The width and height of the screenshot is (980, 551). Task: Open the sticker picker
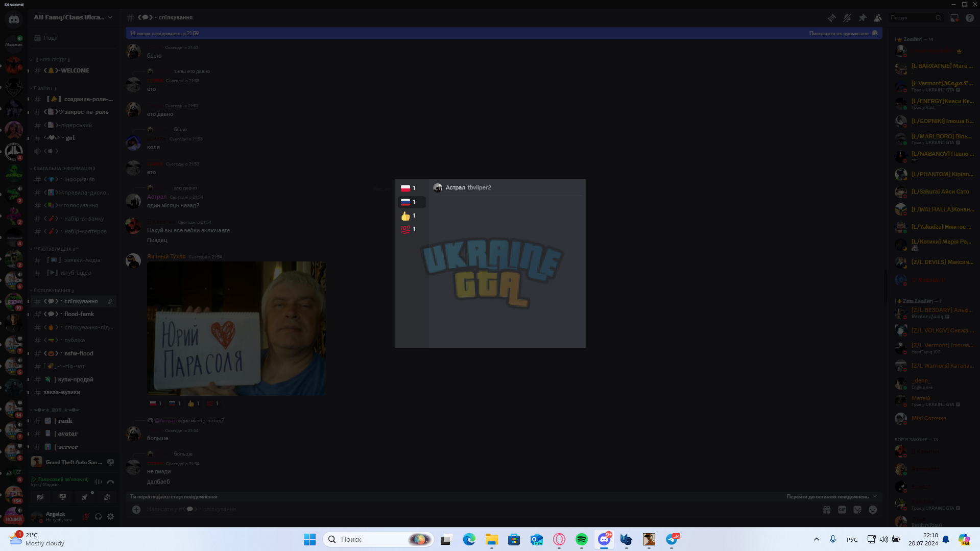point(857,510)
